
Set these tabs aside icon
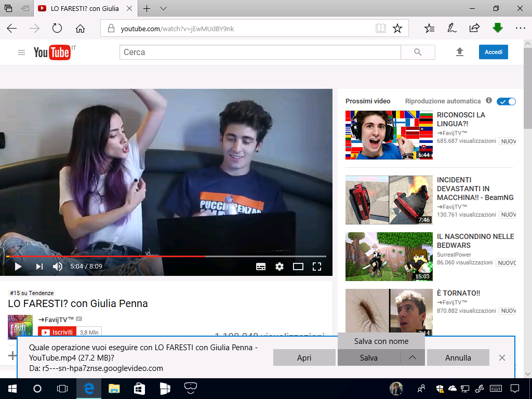[x=25, y=8]
